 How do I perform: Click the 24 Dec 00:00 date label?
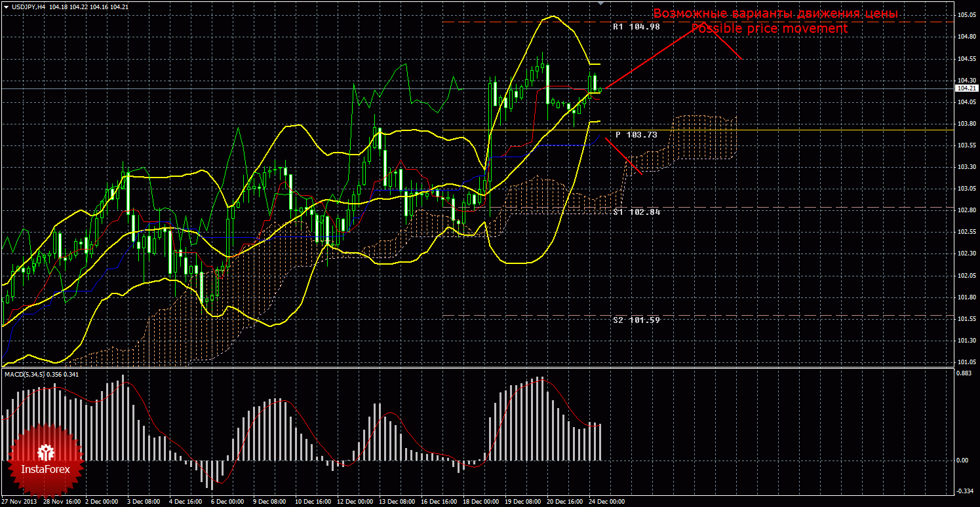point(606,502)
